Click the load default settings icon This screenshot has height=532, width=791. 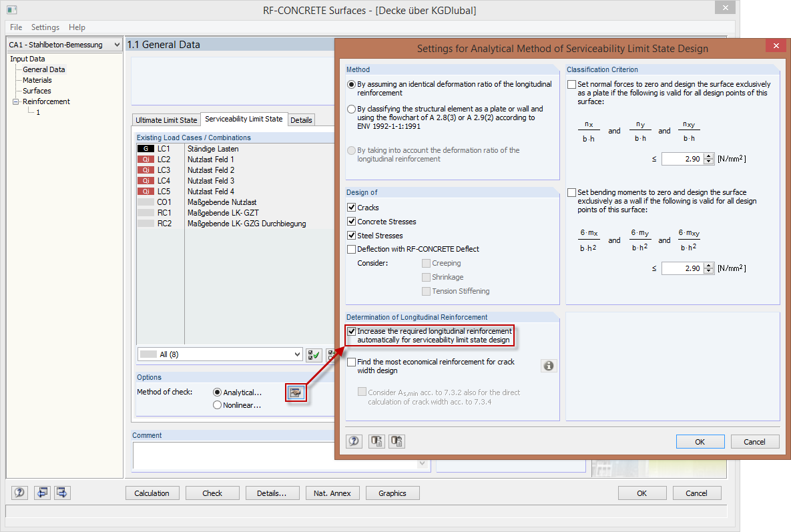pyautogui.click(x=376, y=441)
